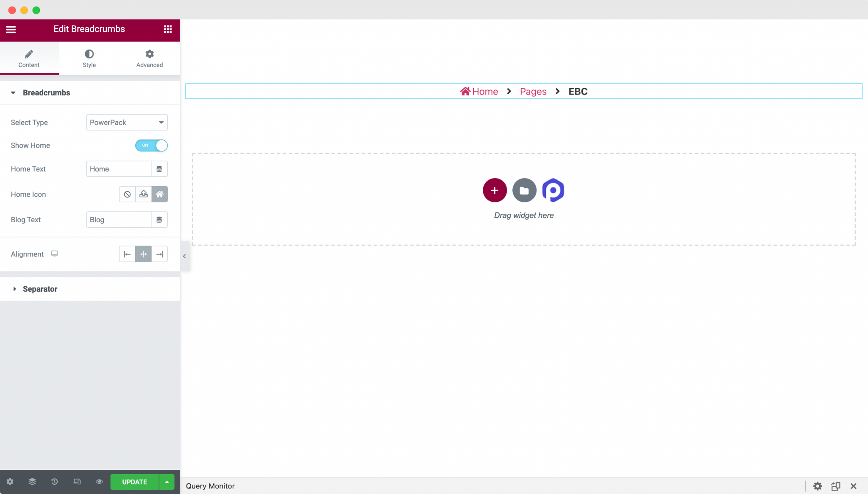Preview changes with the eye icon

point(99,482)
